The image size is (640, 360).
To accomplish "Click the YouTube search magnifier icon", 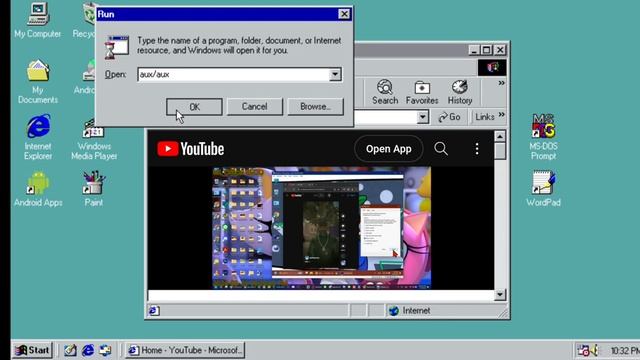I will pyautogui.click(x=441, y=149).
